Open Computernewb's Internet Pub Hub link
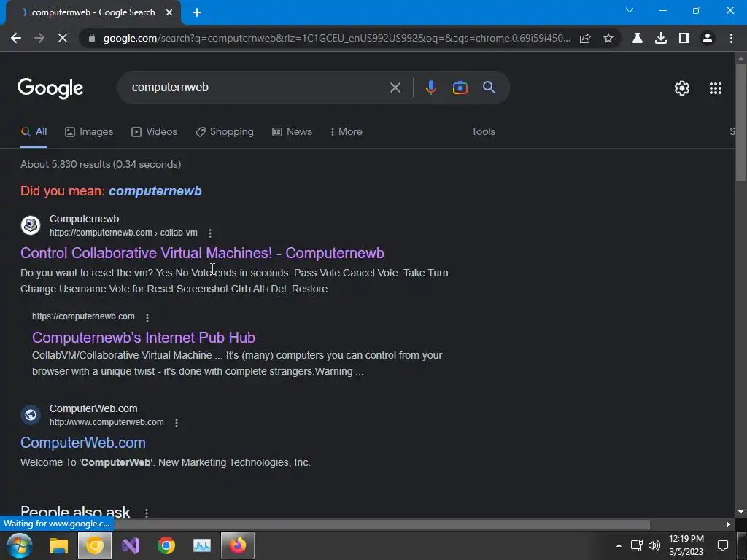The width and height of the screenshot is (747, 560). pyautogui.click(x=144, y=338)
